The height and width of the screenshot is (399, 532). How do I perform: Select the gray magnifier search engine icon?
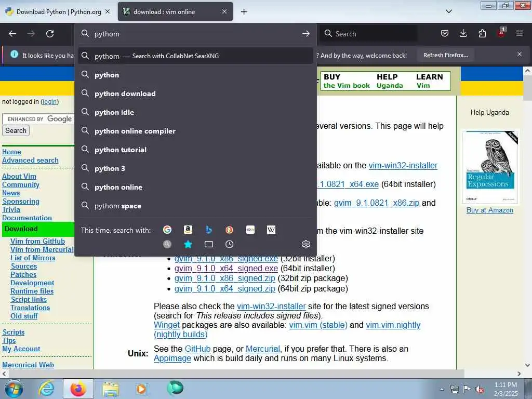[x=167, y=244]
